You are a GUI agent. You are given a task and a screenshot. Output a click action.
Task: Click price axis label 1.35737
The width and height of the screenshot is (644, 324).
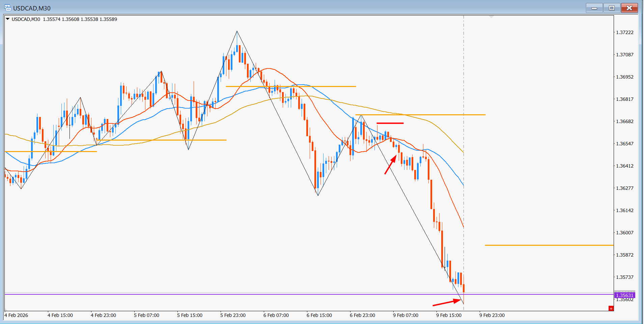625,277
